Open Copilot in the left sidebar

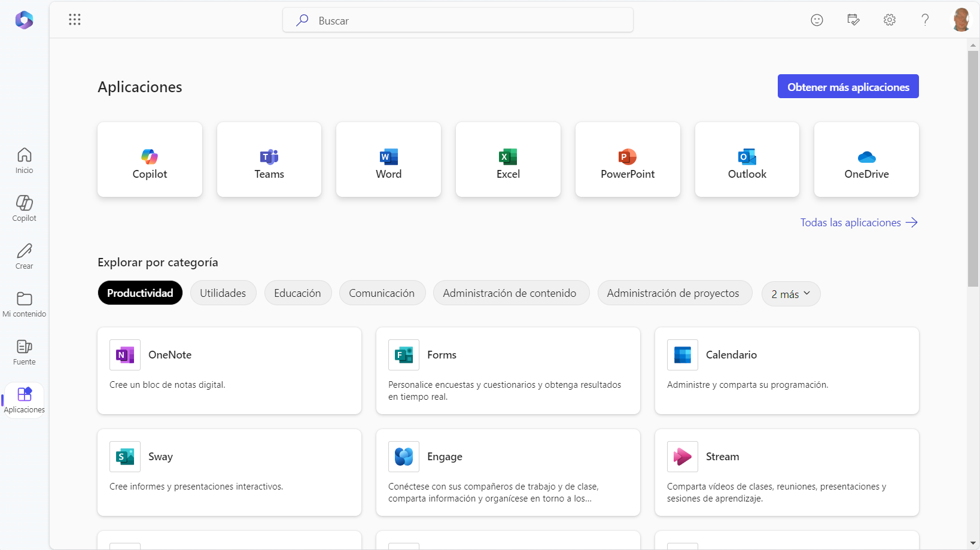tap(25, 208)
